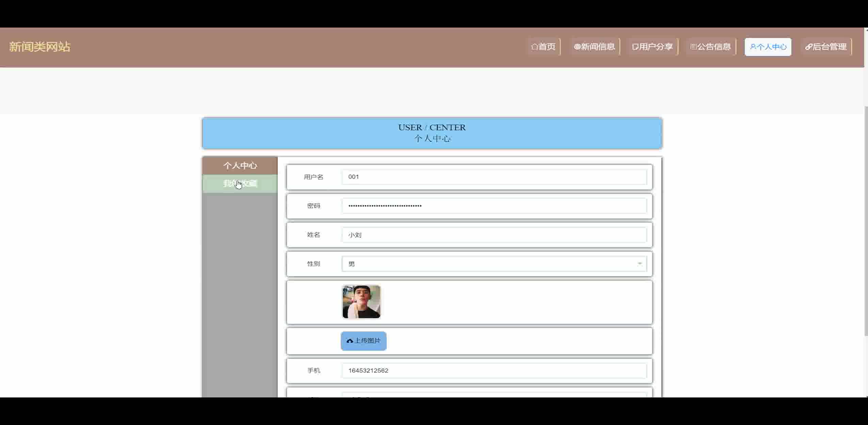Click the user icon beside 个人中心
This screenshot has width=868, height=425.
pyautogui.click(x=753, y=47)
